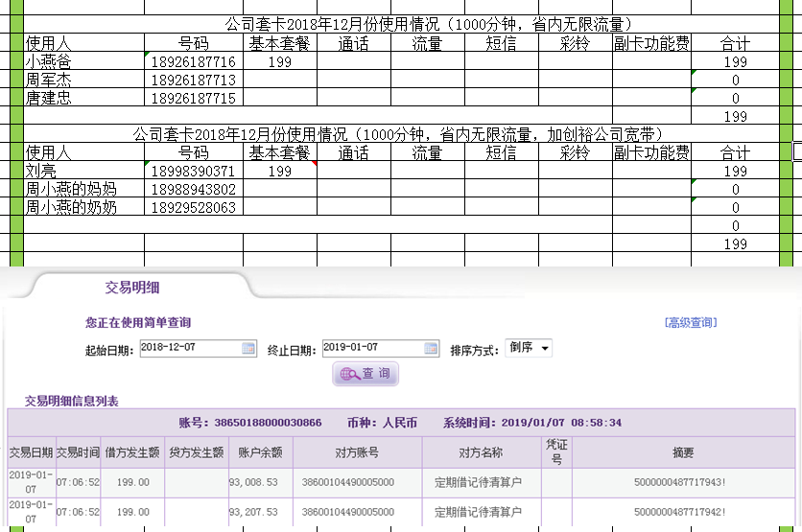Viewport: 802px width, 532px height.
Task: Click the 交易日期 column header
Action: tap(31, 452)
